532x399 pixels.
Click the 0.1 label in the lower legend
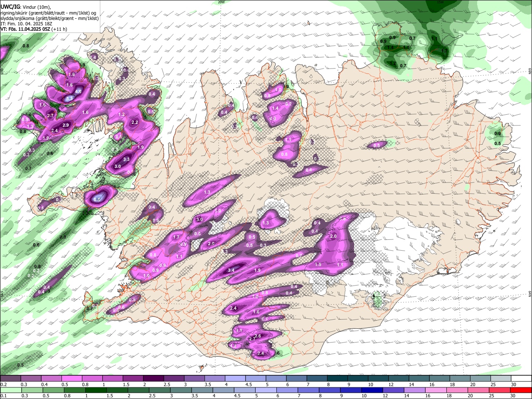point(3,396)
